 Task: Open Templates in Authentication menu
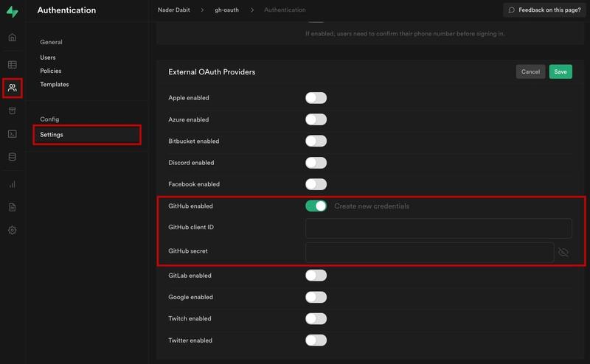click(55, 84)
